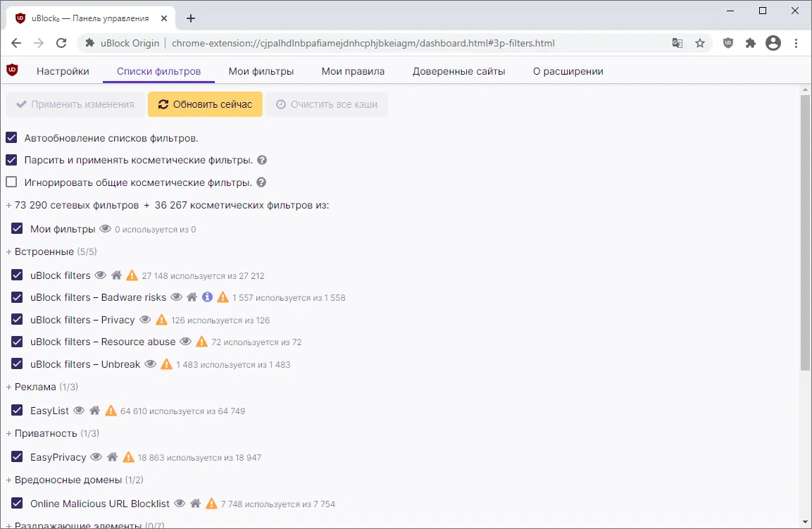Click help icon next to Игнорировать общие косметические

point(261,182)
